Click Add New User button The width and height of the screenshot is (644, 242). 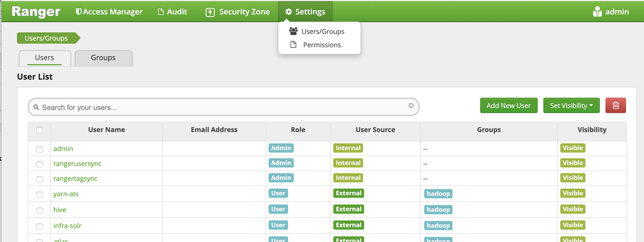(x=509, y=105)
